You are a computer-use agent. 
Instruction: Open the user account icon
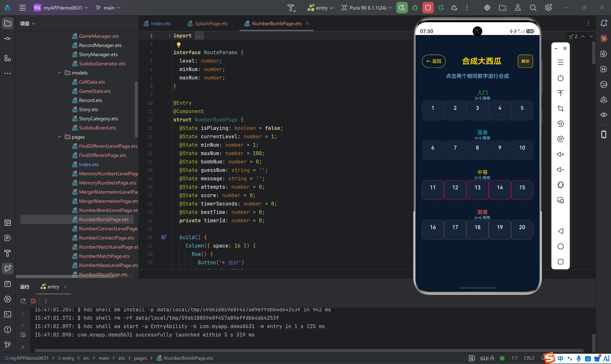518,8
